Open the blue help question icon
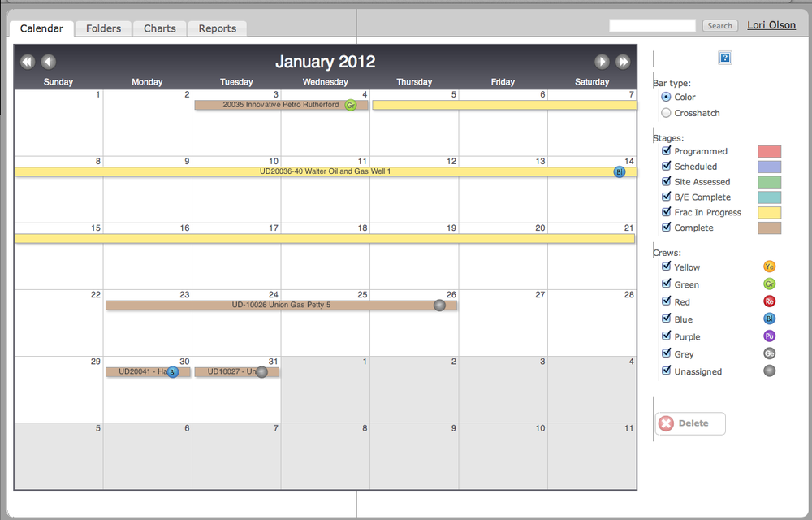The image size is (812, 520). pos(725,58)
